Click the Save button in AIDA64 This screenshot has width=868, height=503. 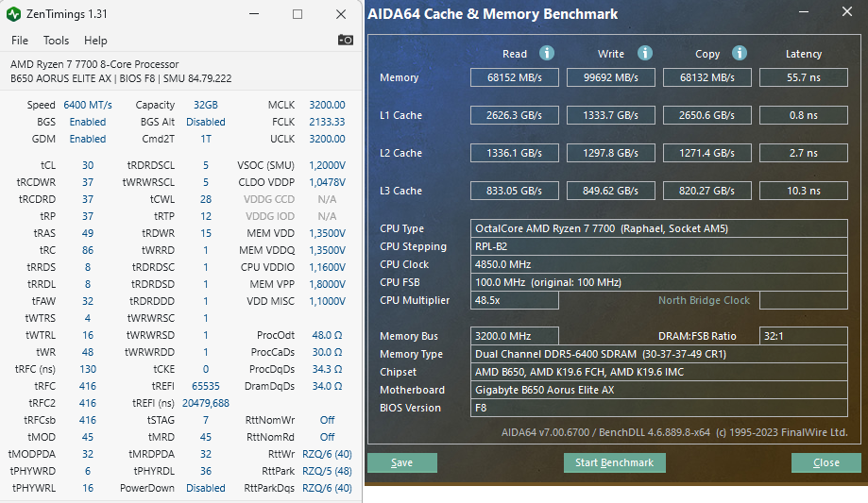tap(402, 462)
